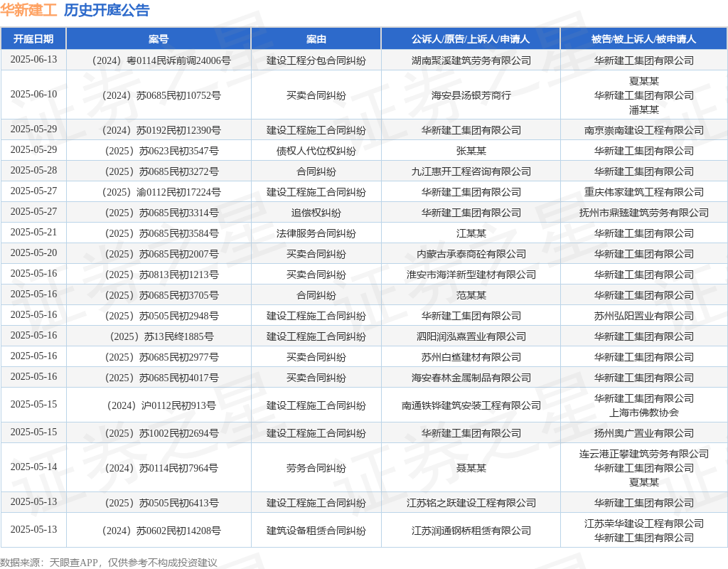Select plaintiff 内蒙古承泰商砼有限公司

pyautogui.click(x=471, y=254)
